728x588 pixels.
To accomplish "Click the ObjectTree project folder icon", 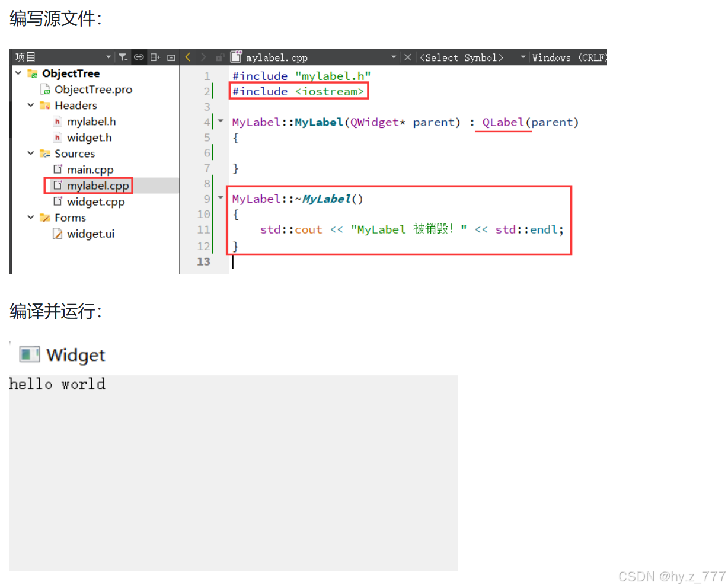I will click(33, 73).
